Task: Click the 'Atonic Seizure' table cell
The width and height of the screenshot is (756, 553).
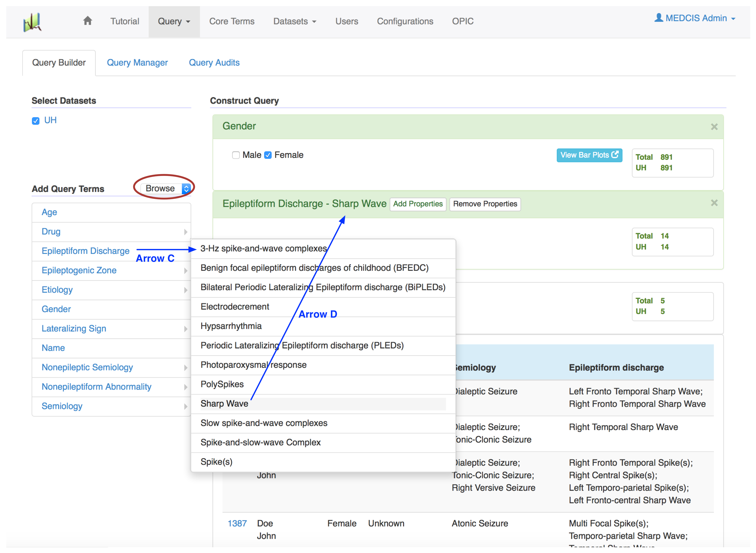Action: pyautogui.click(x=480, y=523)
